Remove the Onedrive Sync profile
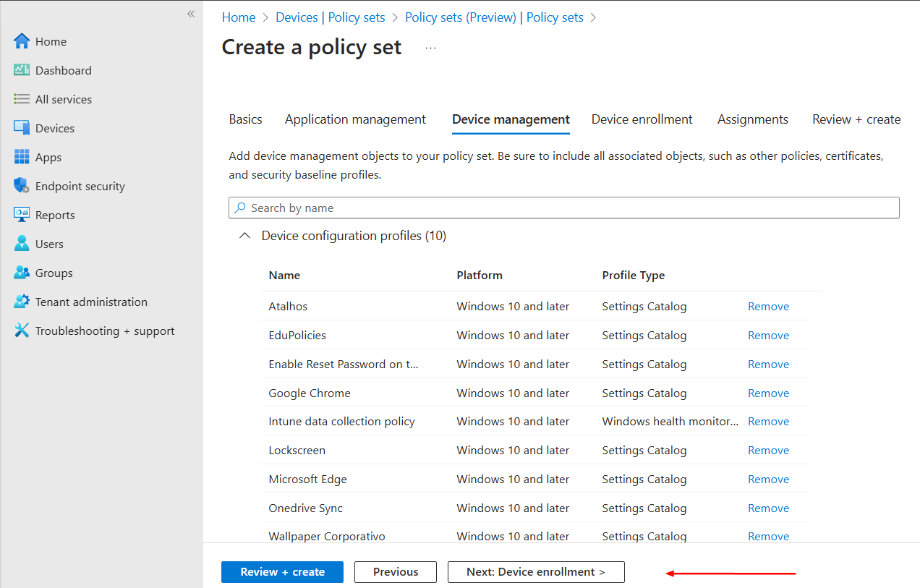The image size is (920, 588). pyautogui.click(x=768, y=508)
